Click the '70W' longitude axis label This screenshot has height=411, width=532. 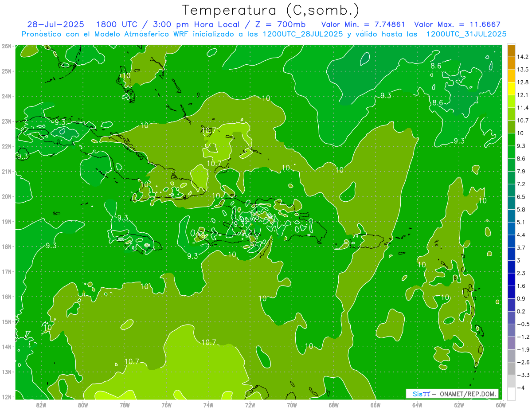(292, 405)
